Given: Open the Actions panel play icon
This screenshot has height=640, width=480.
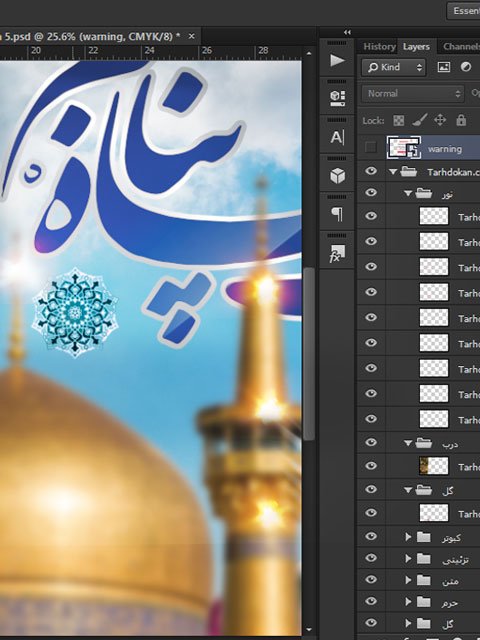Looking at the screenshot, I should 337,60.
